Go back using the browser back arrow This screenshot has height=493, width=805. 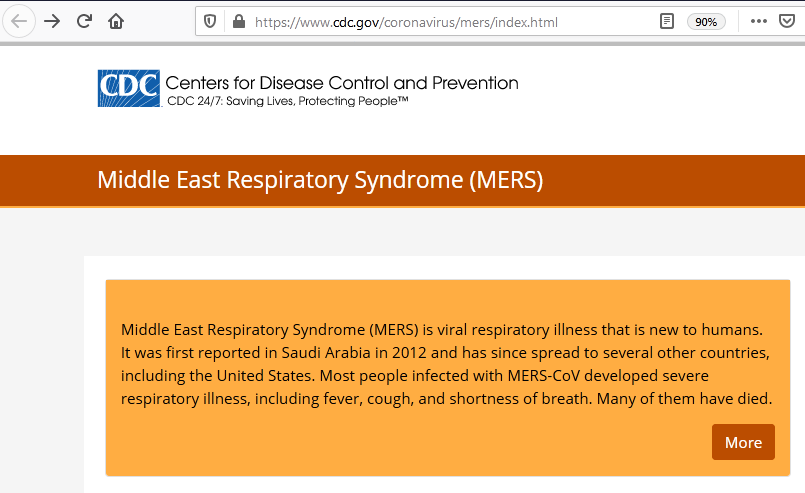pyautogui.click(x=19, y=22)
